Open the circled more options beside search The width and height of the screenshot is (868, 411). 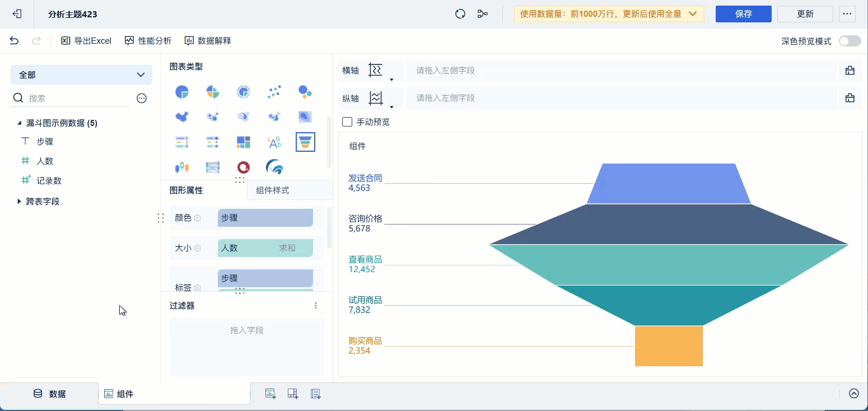coord(142,98)
